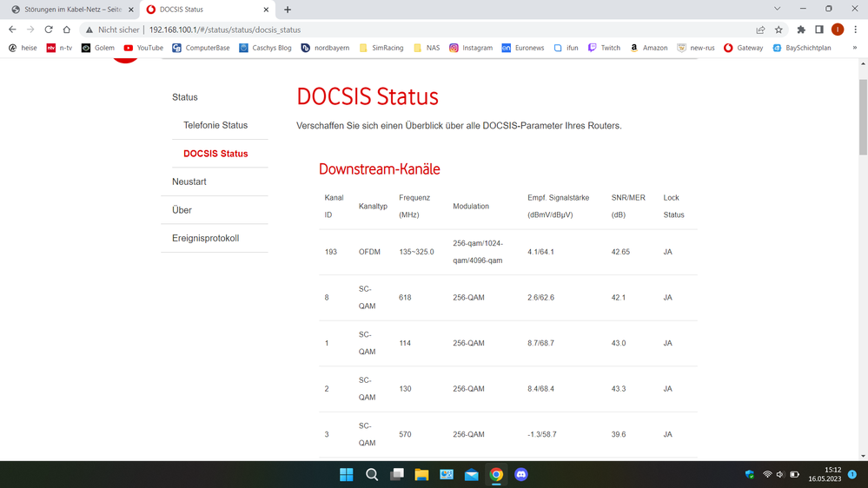Open the Caschys Blog bookmark
The width and height of the screenshot is (868, 488).
point(265,48)
